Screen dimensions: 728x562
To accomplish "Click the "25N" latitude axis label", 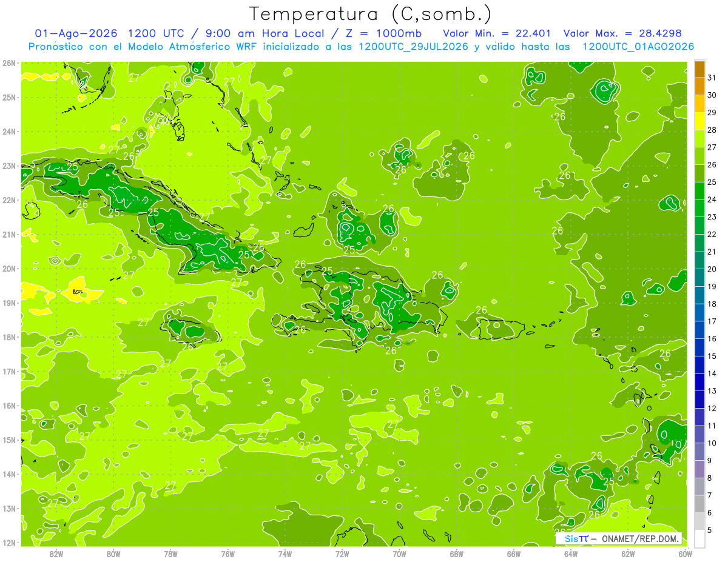I will pos(8,97).
